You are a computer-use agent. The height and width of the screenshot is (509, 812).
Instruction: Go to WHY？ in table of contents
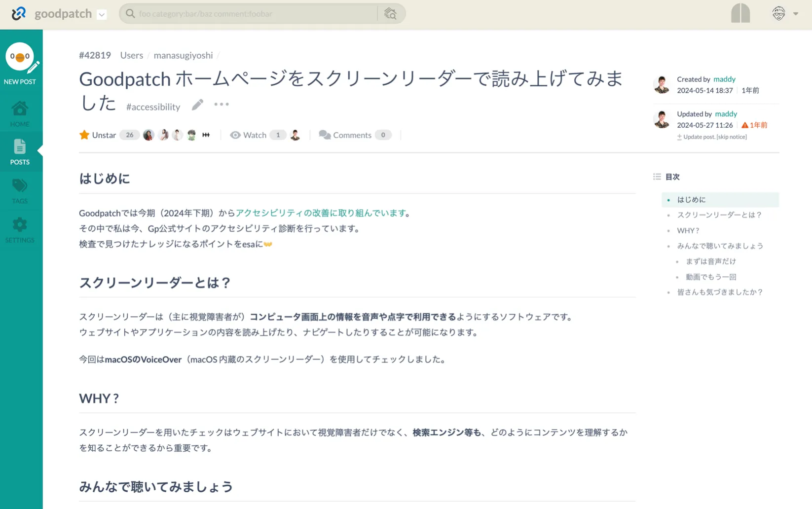[x=688, y=231]
